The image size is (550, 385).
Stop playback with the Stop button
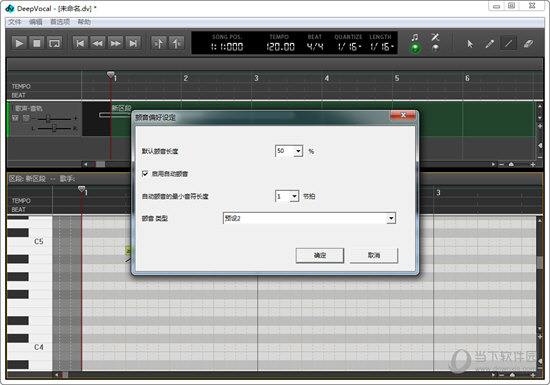36,43
